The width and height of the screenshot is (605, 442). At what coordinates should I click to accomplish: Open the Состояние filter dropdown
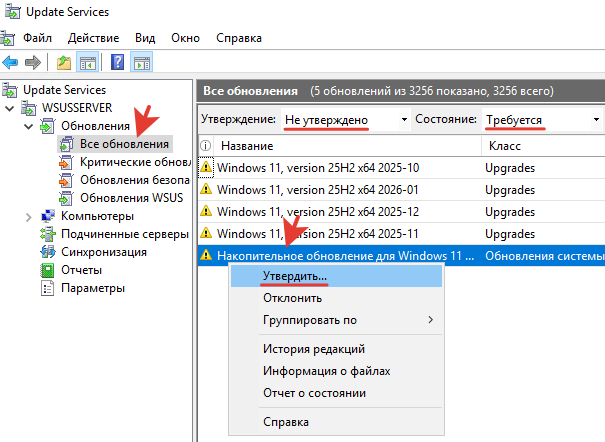(596, 119)
